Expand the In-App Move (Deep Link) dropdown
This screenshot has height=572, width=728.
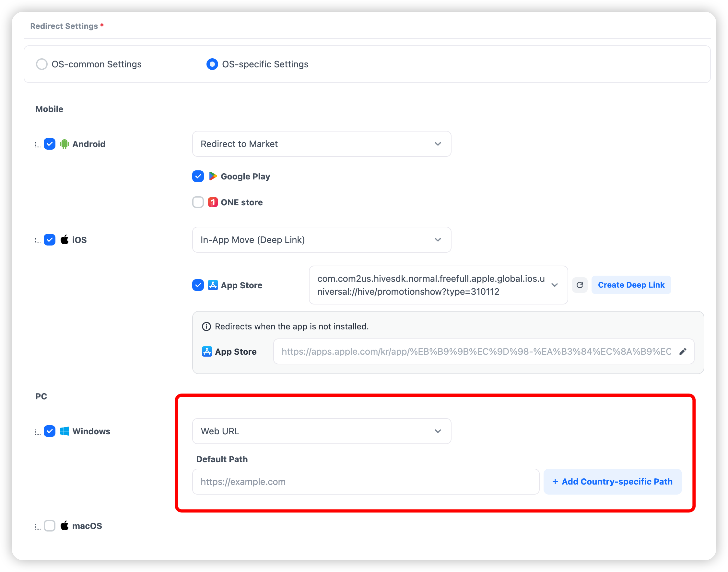[x=322, y=240]
